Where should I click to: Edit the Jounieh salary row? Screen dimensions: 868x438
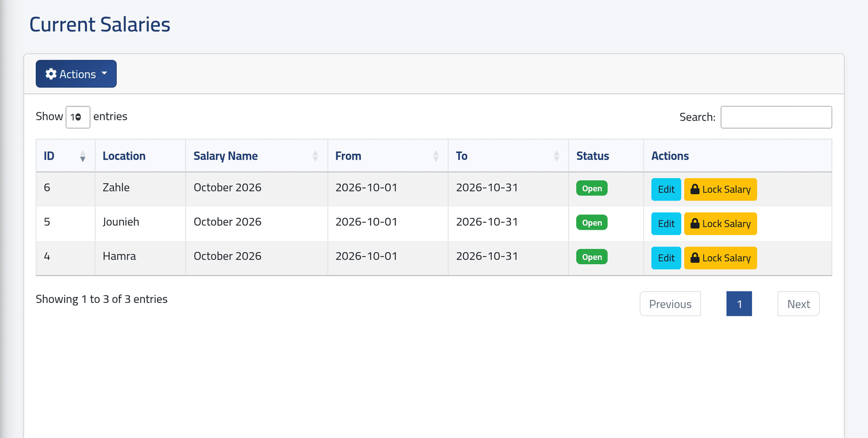(666, 224)
